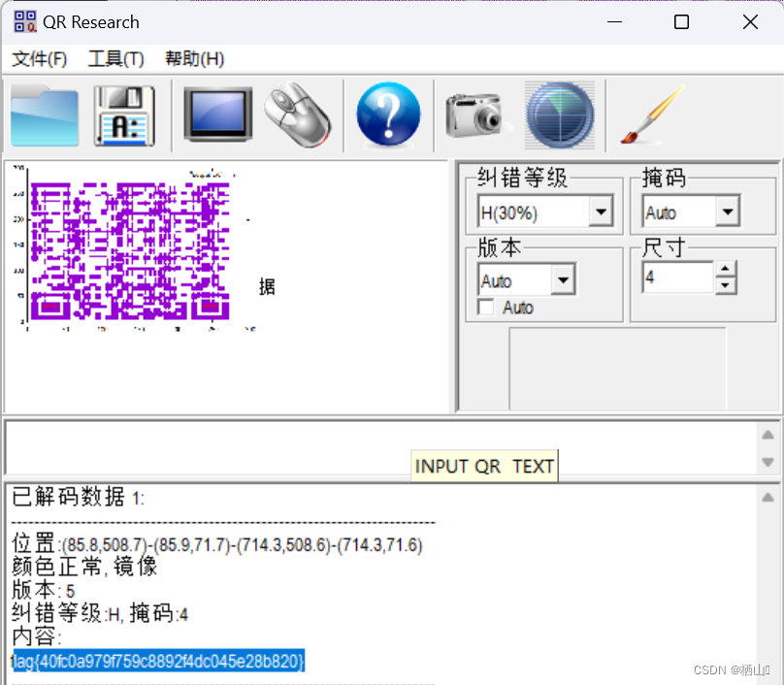Expand the 版本 Auto dropdown
Screen dimensions: 784x685
point(563,279)
